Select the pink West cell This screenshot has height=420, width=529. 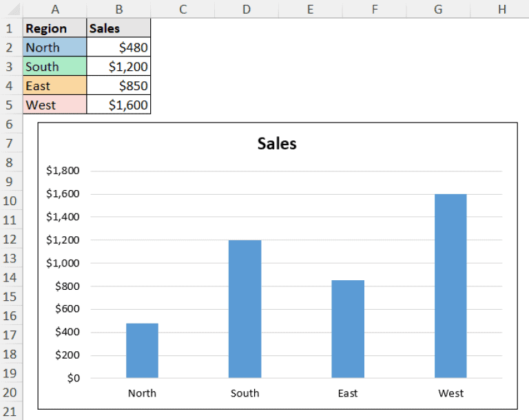point(54,105)
